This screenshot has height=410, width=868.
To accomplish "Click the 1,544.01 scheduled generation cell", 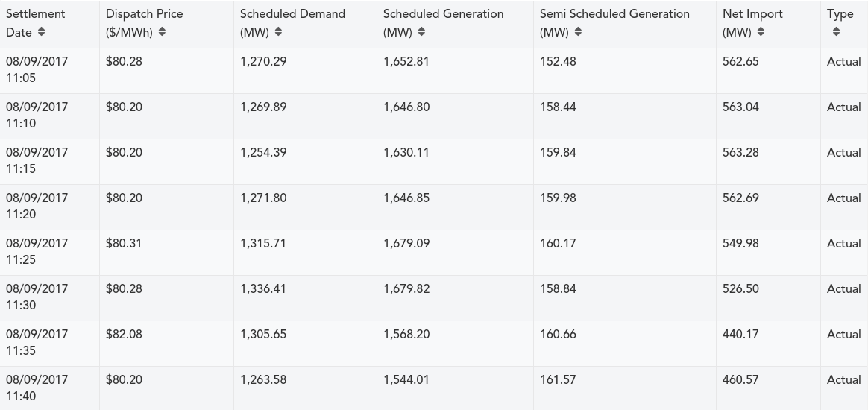I will click(x=406, y=379).
